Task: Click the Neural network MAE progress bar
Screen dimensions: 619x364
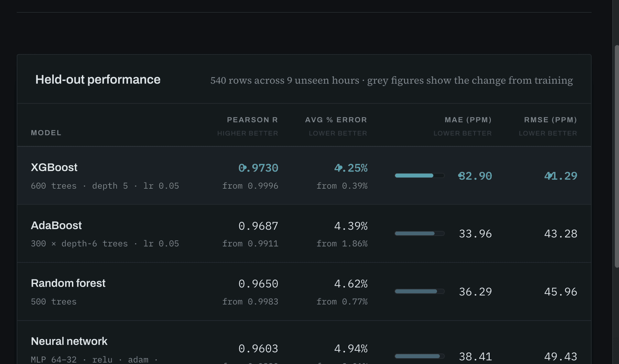Action: 420,356
